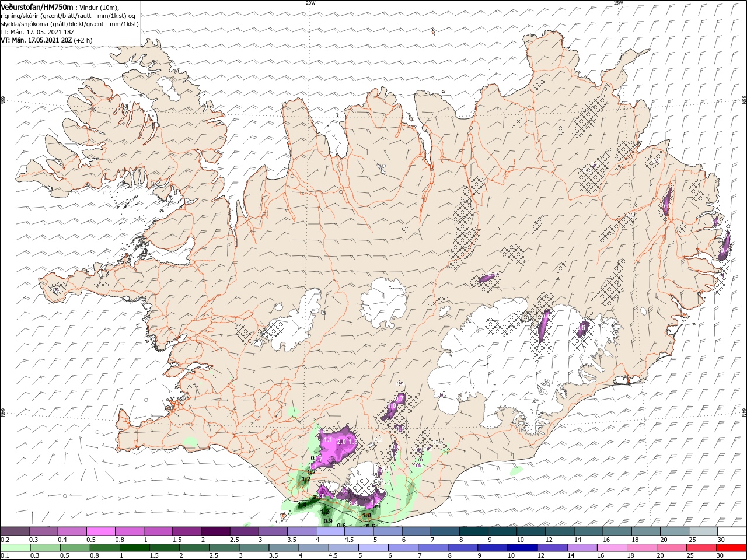
Task: Click the Langjökull glacier white area
Action: pyautogui.click(x=295, y=324)
